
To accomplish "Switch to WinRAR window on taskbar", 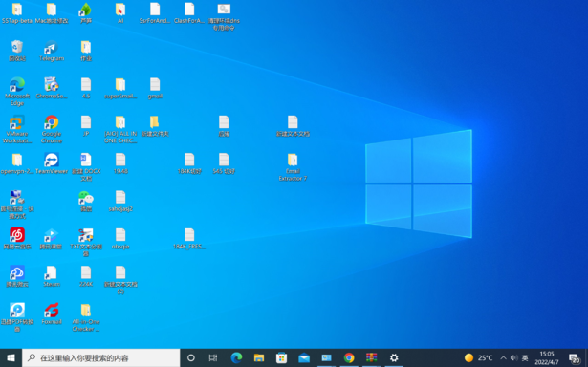I will 371,358.
